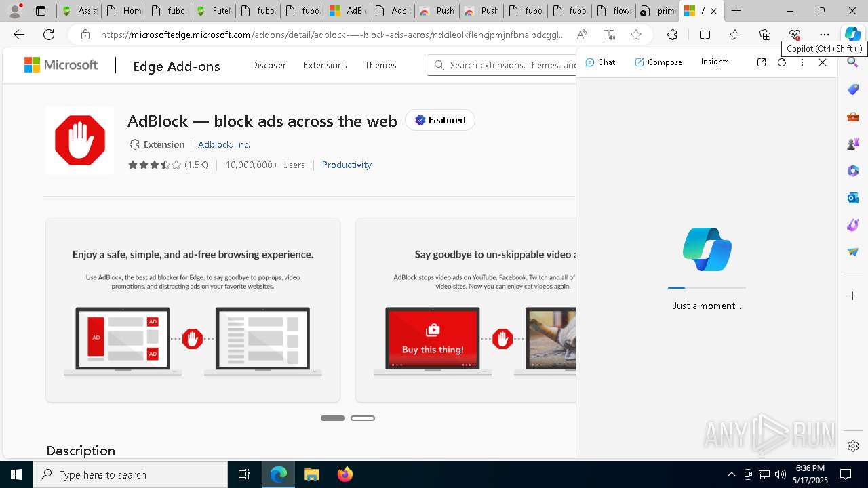The height and width of the screenshot is (488, 868).
Task: Open sidebar Search icon
Action: (853, 62)
